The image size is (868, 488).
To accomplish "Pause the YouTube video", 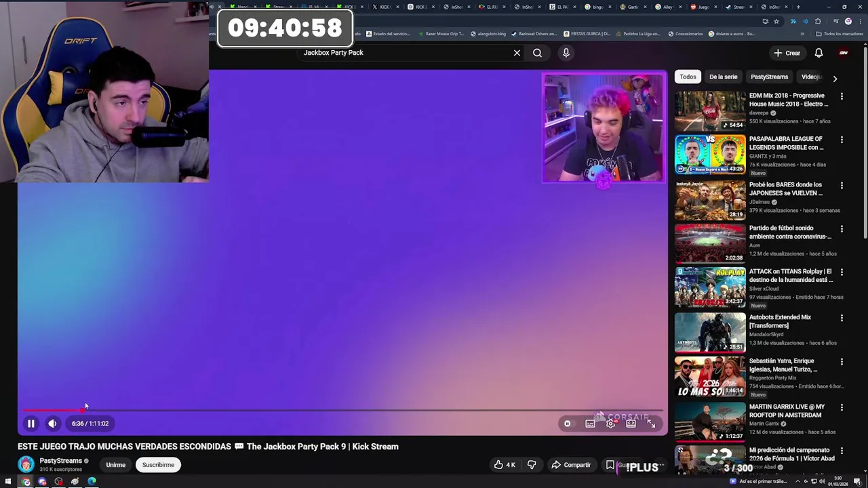I will tap(31, 424).
